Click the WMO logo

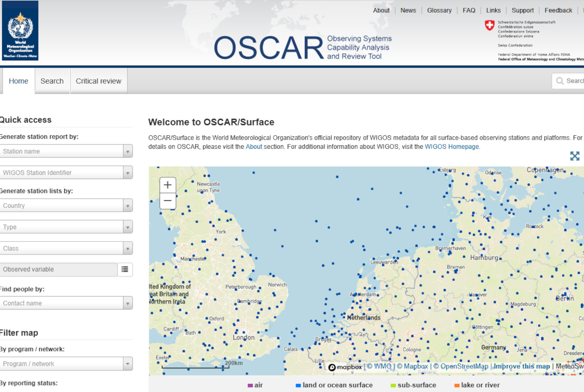[20, 30]
